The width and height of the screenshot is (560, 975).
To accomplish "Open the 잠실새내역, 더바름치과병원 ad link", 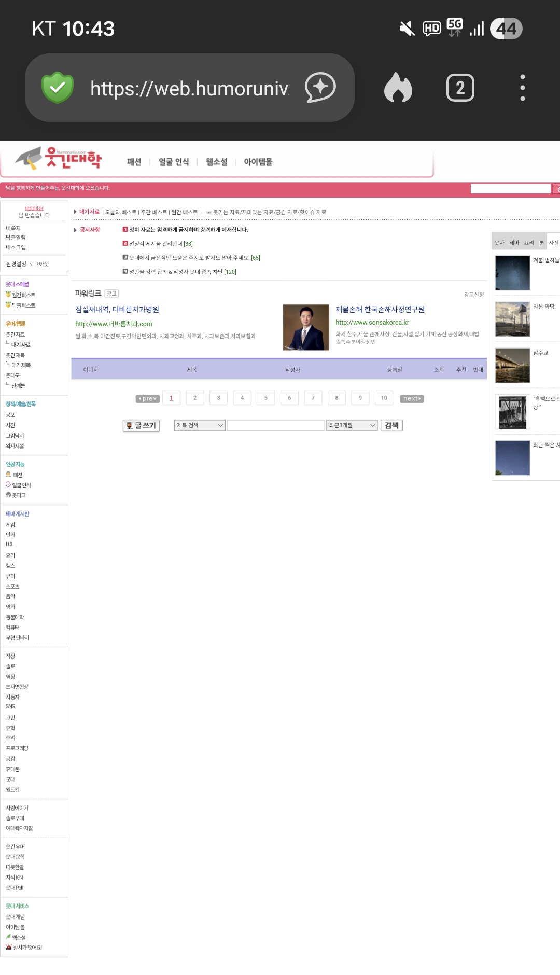I will pyautogui.click(x=117, y=309).
